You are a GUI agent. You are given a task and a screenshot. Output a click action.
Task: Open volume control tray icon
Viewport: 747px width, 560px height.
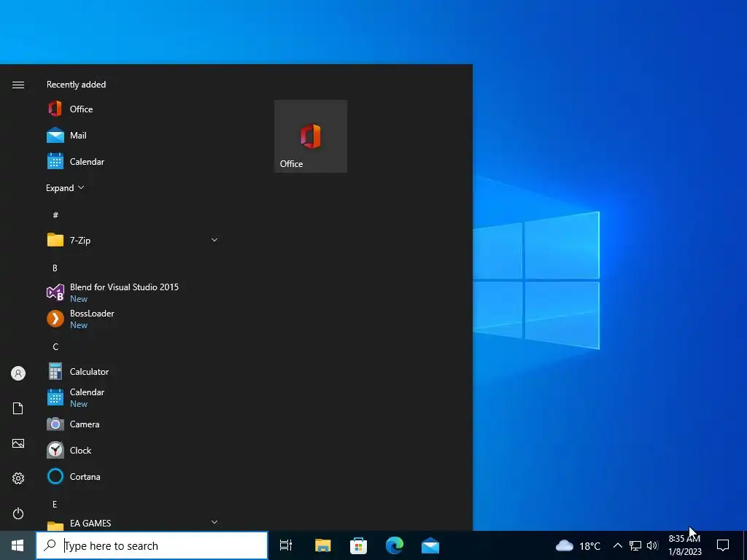pos(652,545)
